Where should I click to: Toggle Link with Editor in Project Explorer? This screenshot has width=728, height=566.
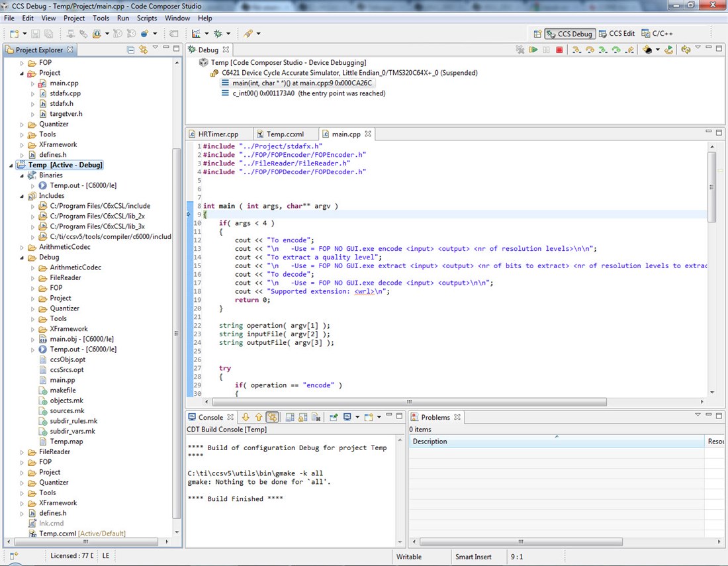pyautogui.click(x=143, y=50)
